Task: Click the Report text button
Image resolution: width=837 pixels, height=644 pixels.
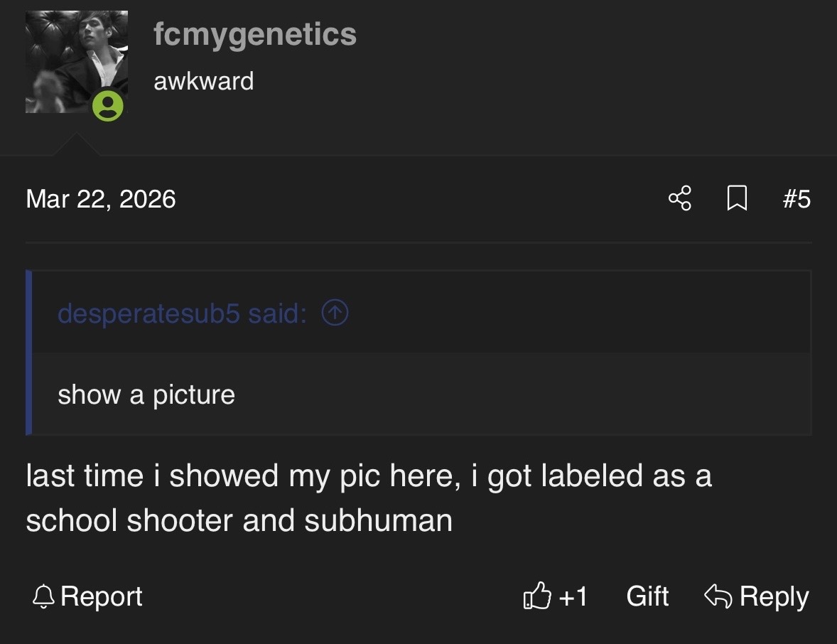Action: [102, 596]
